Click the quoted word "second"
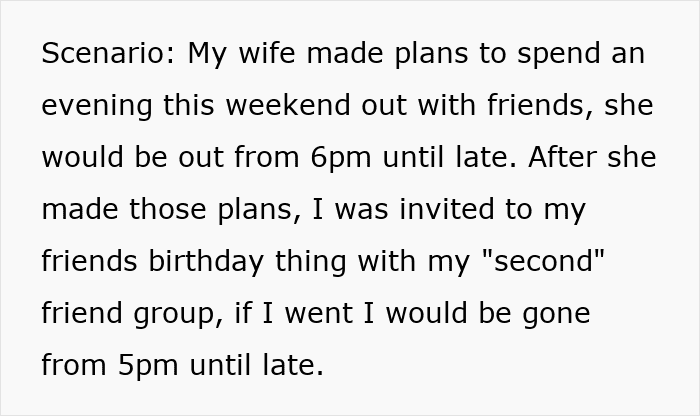 [543, 261]
